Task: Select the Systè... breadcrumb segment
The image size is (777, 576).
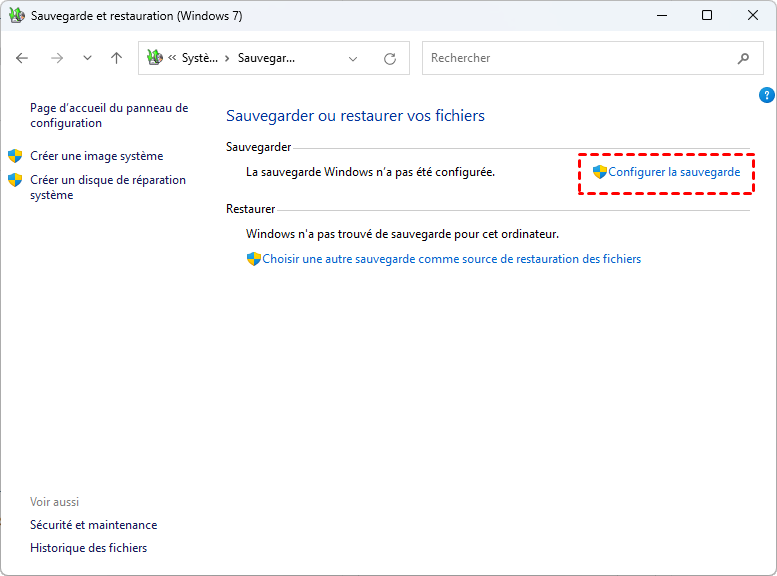Action: coord(200,58)
